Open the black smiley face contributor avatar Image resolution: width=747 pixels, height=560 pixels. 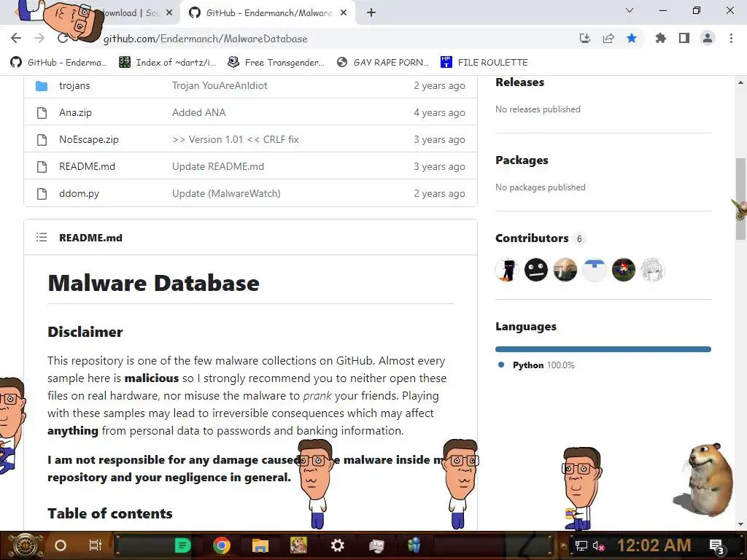pos(536,270)
